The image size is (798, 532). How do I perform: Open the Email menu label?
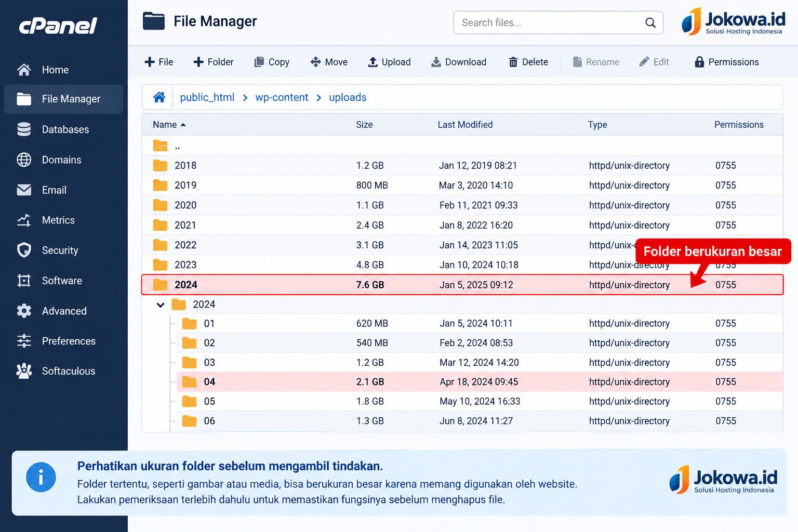54,190
